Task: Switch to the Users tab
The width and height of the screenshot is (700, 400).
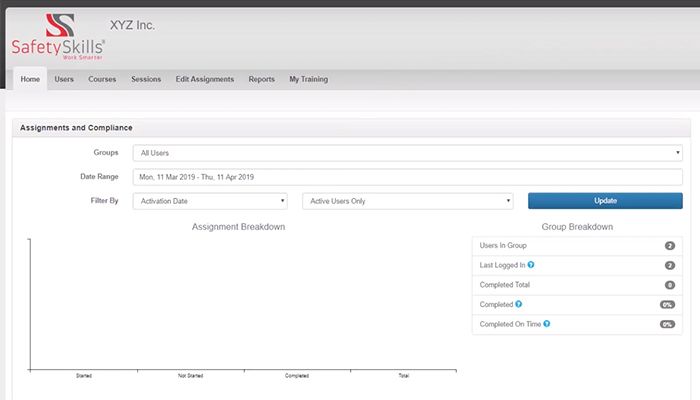Action: [64, 79]
